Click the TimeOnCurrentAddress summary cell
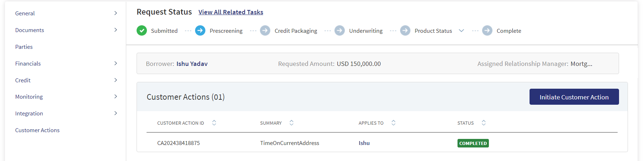The image size is (644, 161). pyautogui.click(x=290, y=143)
